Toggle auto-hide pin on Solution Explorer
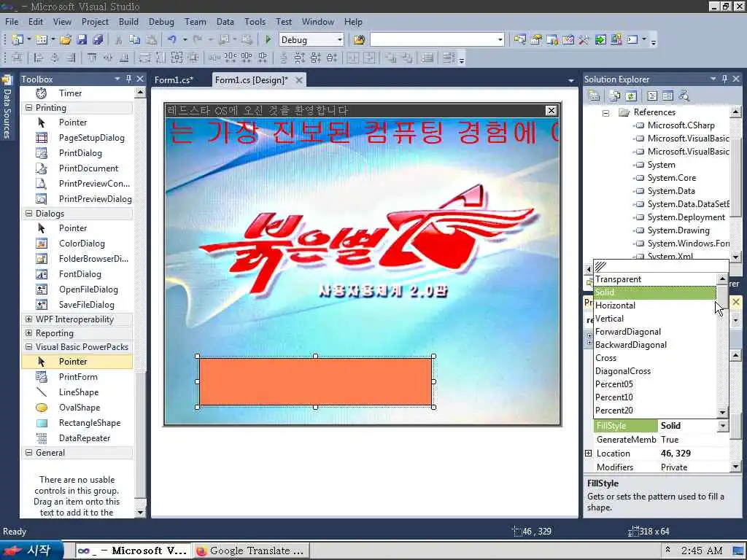The height and width of the screenshot is (560, 747). point(724,79)
